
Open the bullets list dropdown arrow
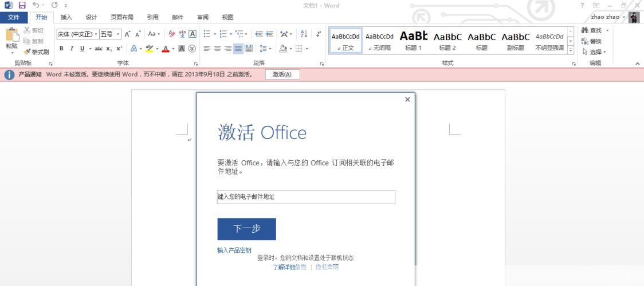pyautogui.click(x=214, y=34)
